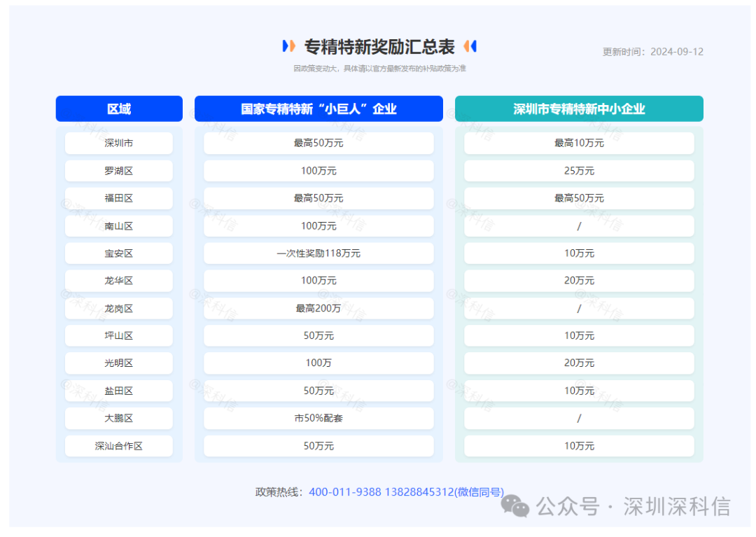This screenshot has height=537, width=756.
Task: Select the 深圳市 region cell
Action: click(x=119, y=143)
